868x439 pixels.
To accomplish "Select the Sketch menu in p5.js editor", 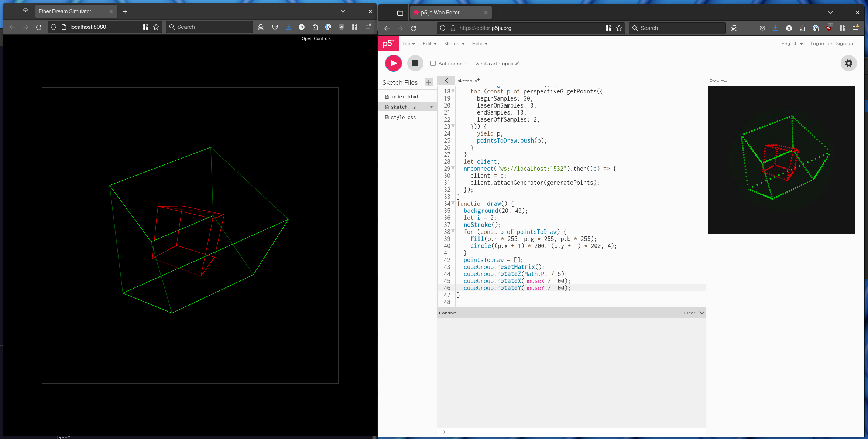I will 453,44.
